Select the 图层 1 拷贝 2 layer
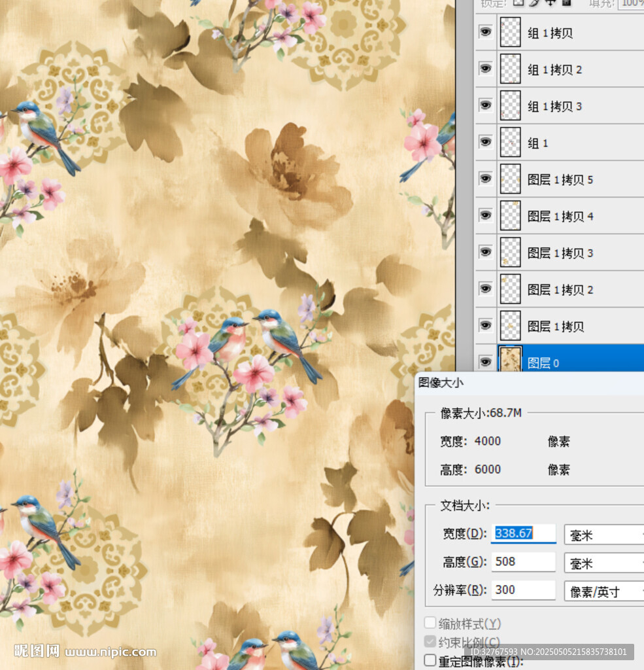This screenshot has height=670, width=644. 560,289
